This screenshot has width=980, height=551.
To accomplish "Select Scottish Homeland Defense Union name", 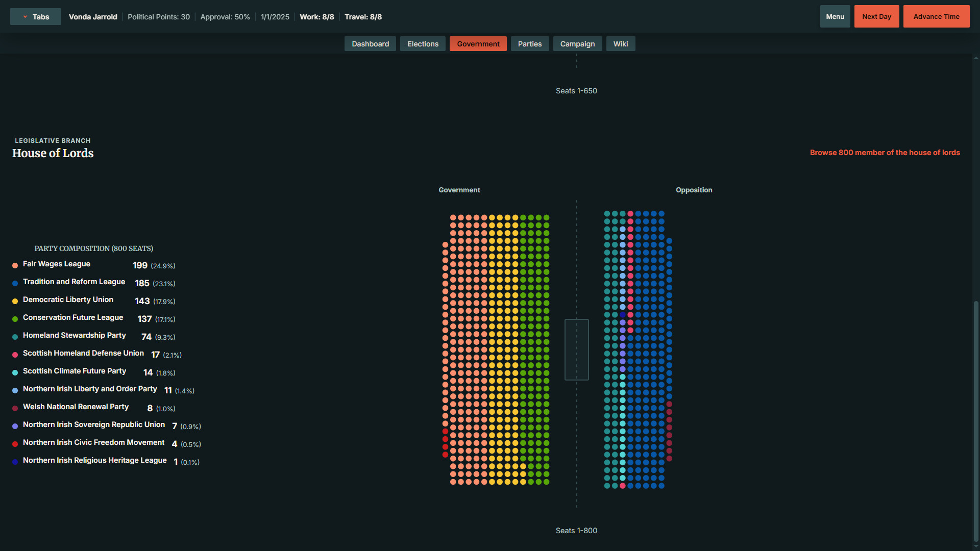I will [83, 353].
